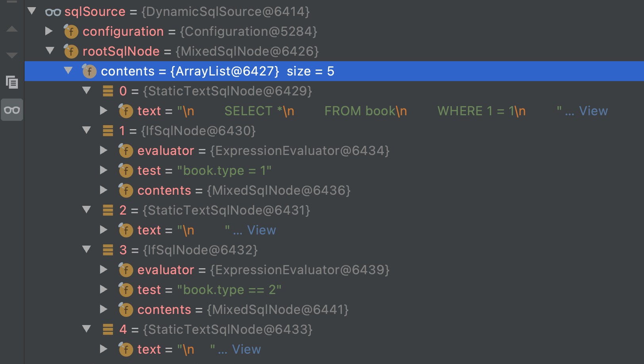Collapse element 3 IfSqlNode@6432
The width and height of the screenshot is (644, 364).
coord(87,249)
